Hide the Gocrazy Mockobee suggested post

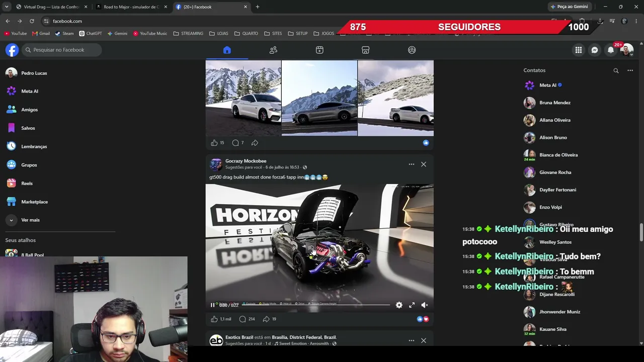[x=424, y=164]
